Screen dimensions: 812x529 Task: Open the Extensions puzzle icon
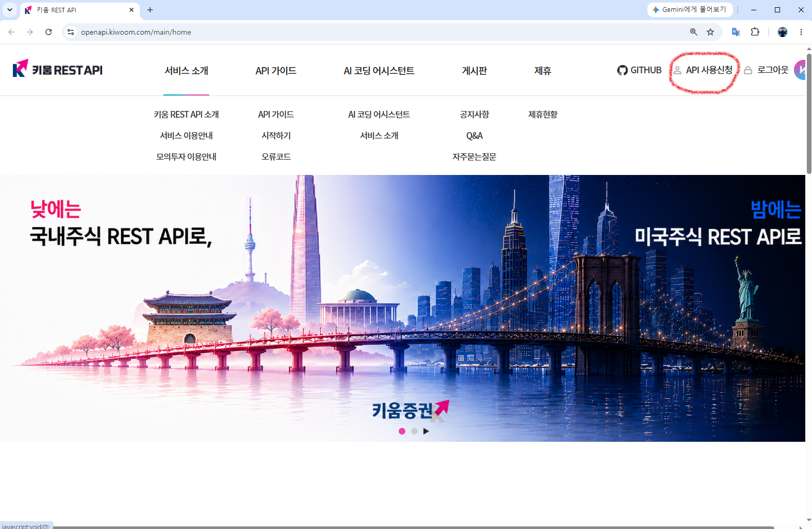pos(755,32)
